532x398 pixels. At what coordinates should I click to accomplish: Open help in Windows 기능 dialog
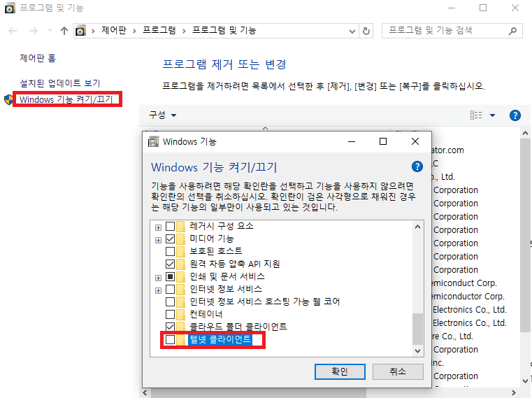click(417, 166)
